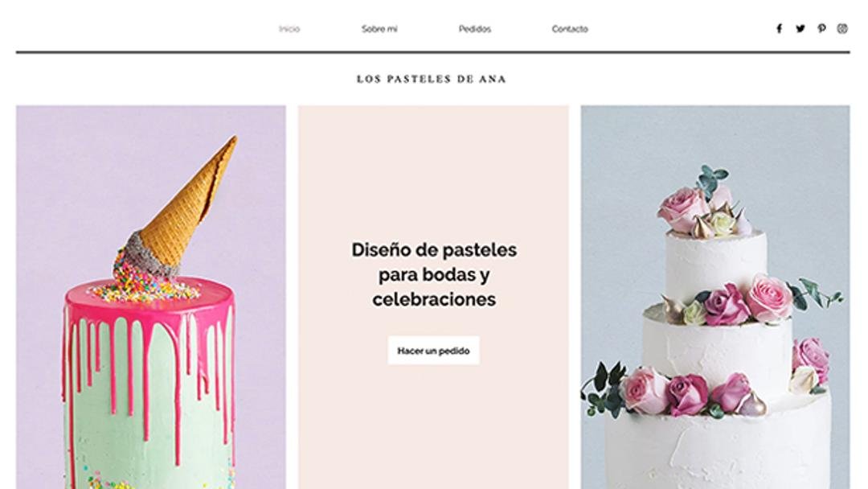This screenshot has width=868, height=489.
Task: Open the Twitter bird icon
Action: 800,29
